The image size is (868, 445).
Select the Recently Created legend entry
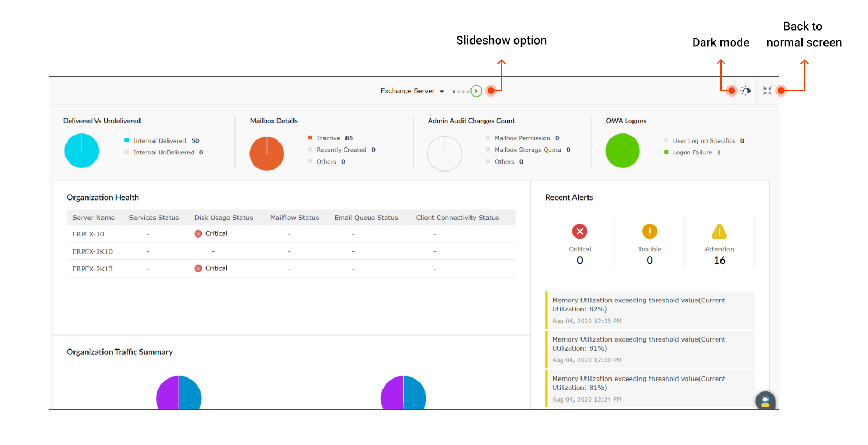tap(342, 150)
